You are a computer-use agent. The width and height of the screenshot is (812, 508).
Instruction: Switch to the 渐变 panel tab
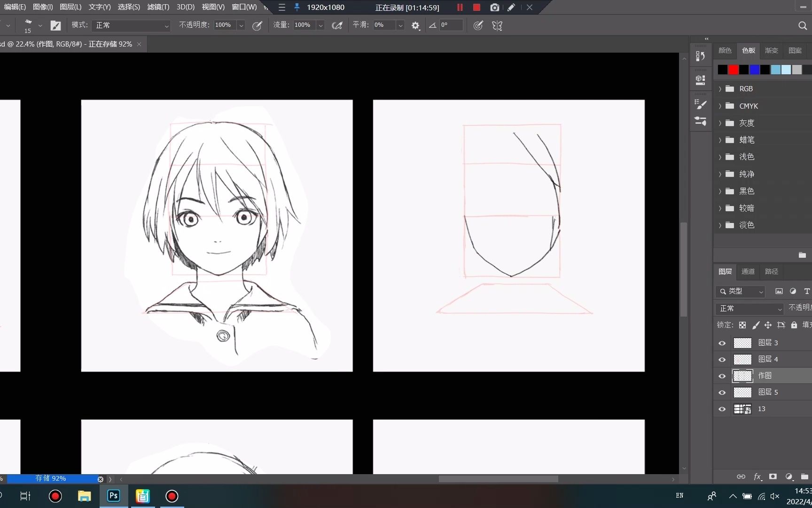pyautogui.click(x=771, y=50)
